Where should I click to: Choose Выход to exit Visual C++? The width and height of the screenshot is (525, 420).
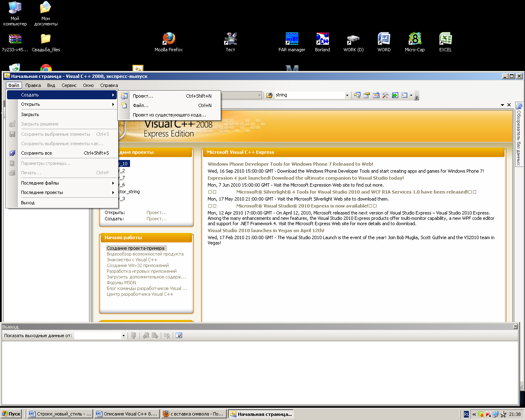pyautogui.click(x=62, y=203)
